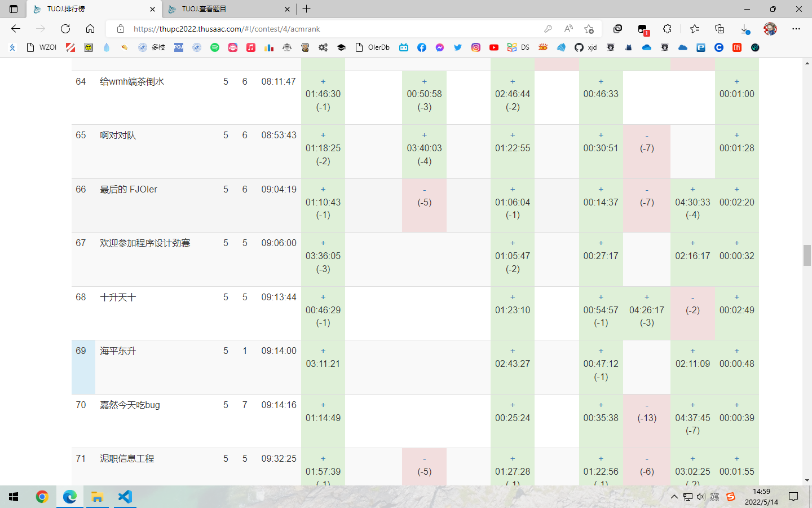Click the Twitter bookmark icon
Screen dimensions: 812x508
458,47
